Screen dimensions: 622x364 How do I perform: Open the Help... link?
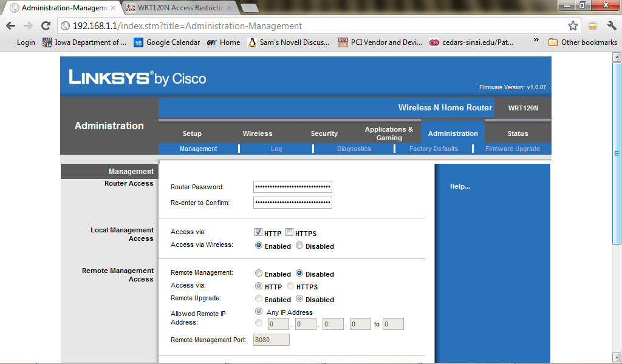coord(460,186)
